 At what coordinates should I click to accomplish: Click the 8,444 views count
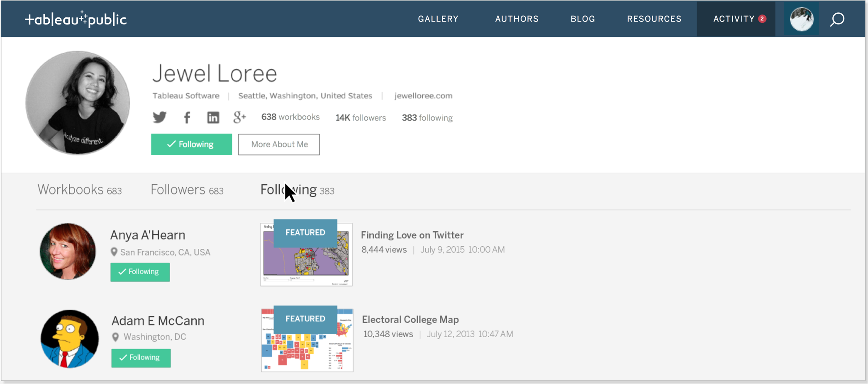click(x=384, y=250)
